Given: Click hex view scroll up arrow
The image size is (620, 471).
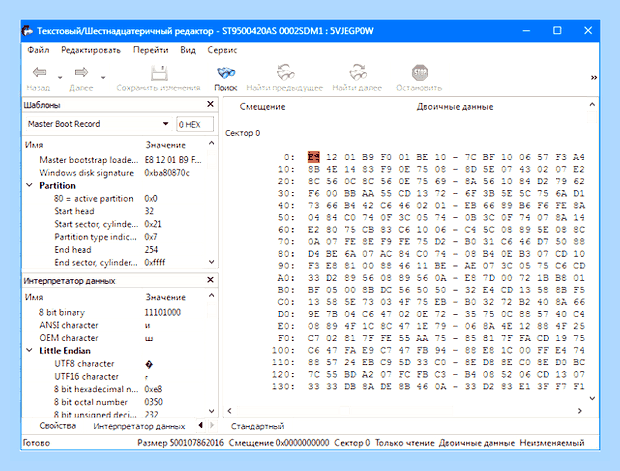Looking at the screenshot, I should [592, 104].
